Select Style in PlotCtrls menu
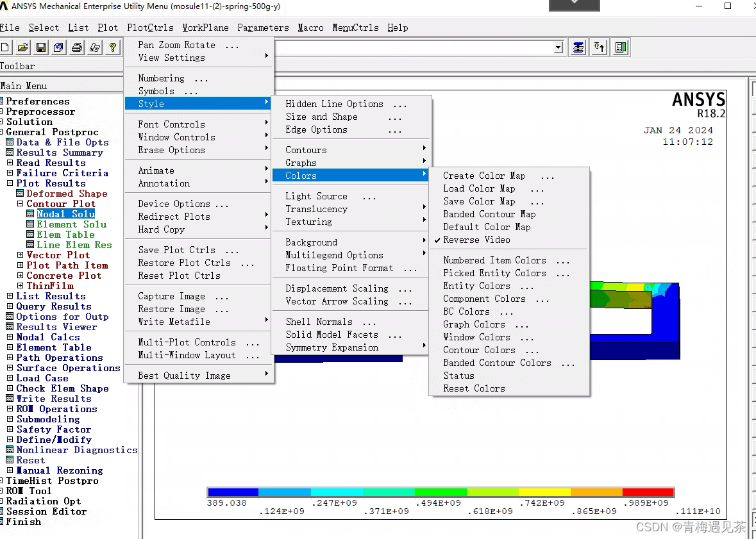This screenshot has height=539, width=756. [x=198, y=104]
